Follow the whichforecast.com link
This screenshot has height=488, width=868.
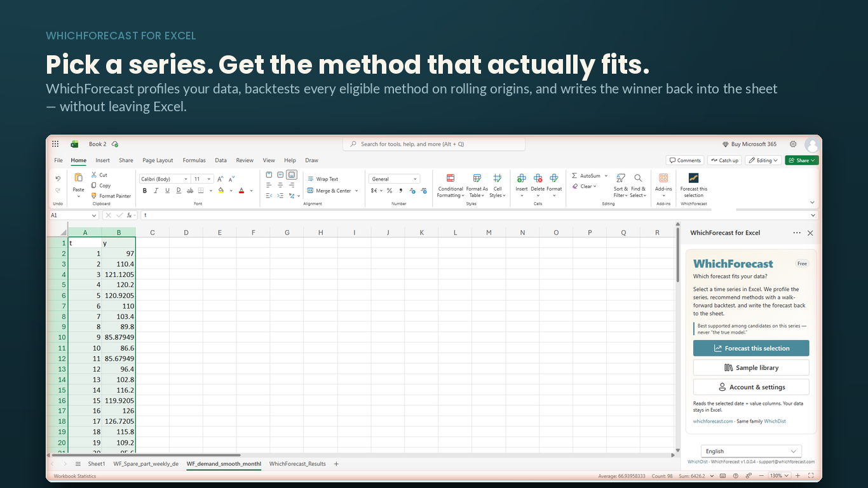pos(713,421)
